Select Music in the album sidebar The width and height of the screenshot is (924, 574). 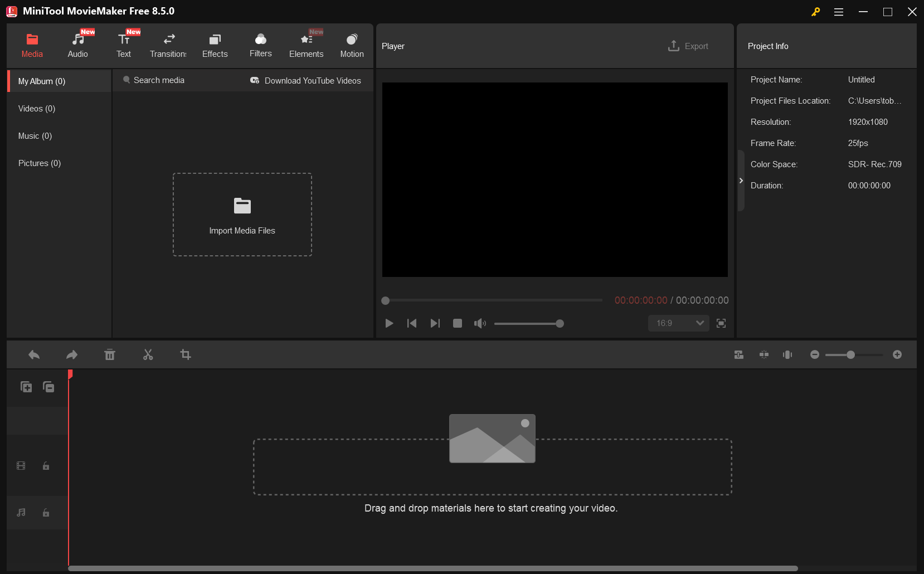(x=35, y=135)
